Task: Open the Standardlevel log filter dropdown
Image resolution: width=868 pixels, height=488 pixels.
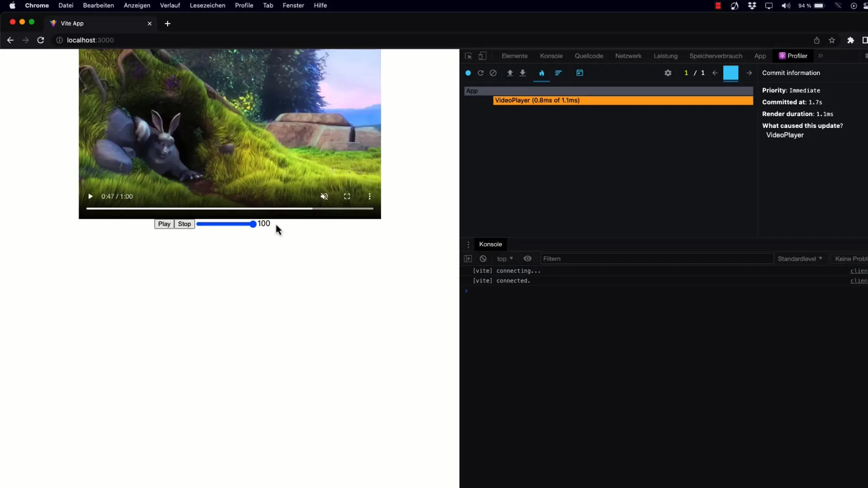Action: coord(799,258)
